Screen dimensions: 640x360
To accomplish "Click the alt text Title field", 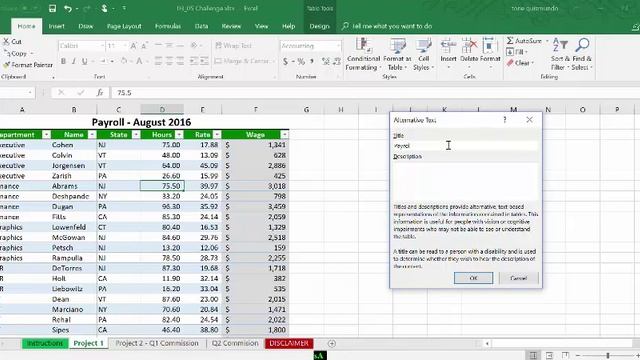I will pyautogui.click(x=466, y=146).
